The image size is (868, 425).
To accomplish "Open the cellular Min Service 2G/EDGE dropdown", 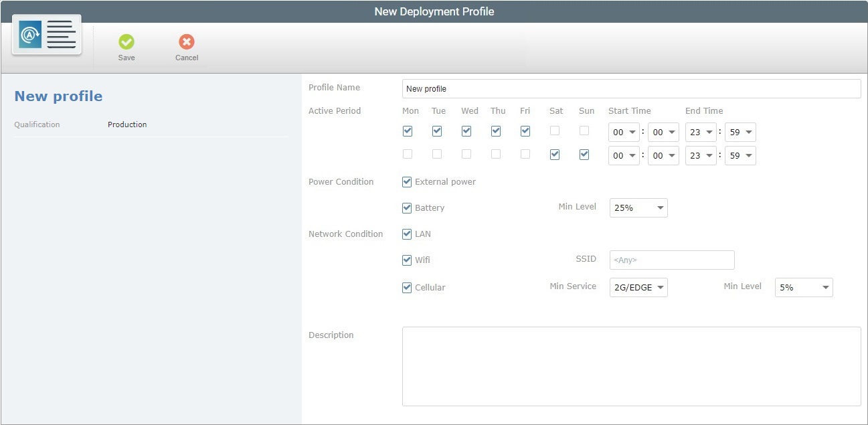I will (638, 287).
